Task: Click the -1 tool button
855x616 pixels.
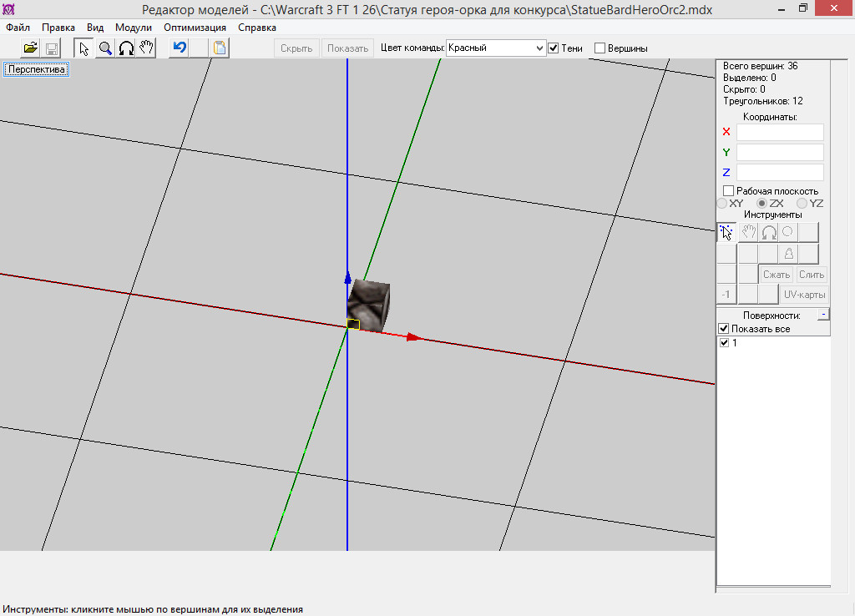Action: click(726, 295)
